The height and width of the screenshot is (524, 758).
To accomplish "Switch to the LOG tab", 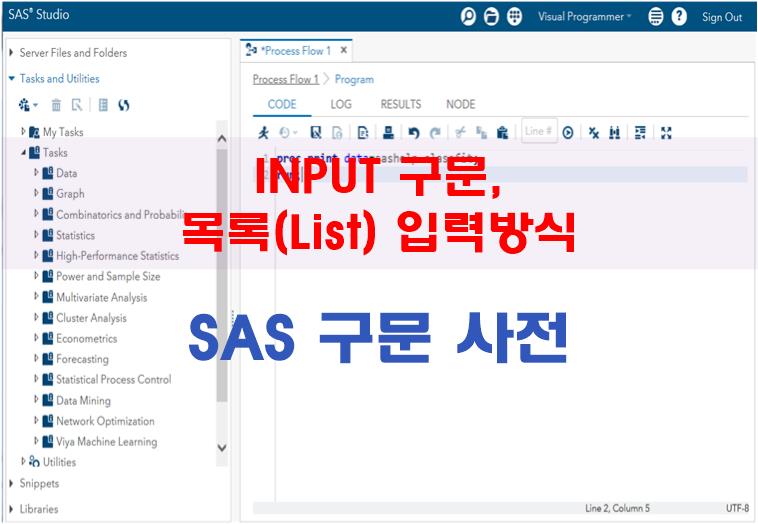I will (341, 104).
